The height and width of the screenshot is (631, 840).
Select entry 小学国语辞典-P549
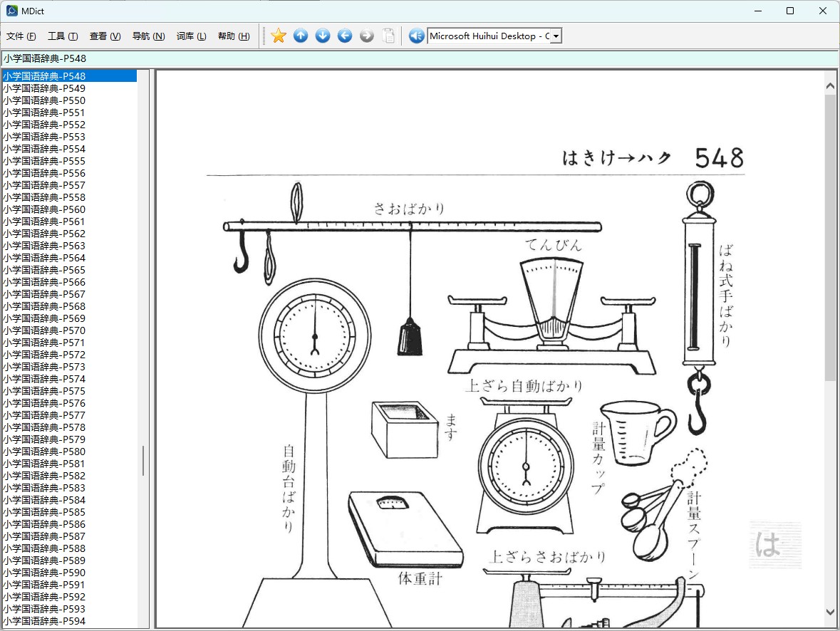pos(69,88)
